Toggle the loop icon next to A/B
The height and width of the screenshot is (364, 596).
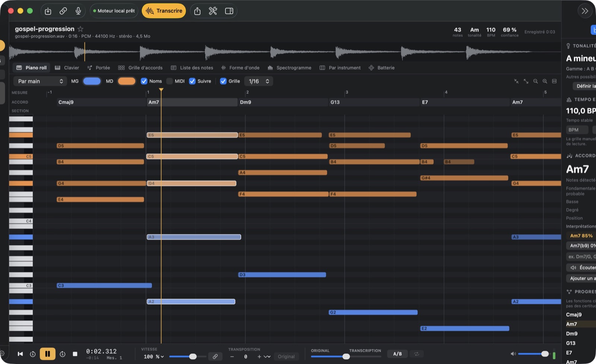[416, 354]
